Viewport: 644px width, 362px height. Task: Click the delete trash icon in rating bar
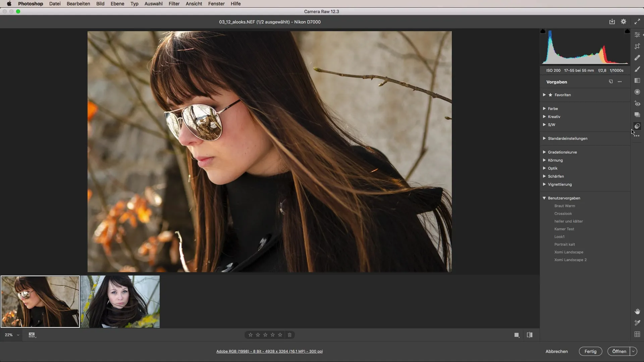point(290,335)
